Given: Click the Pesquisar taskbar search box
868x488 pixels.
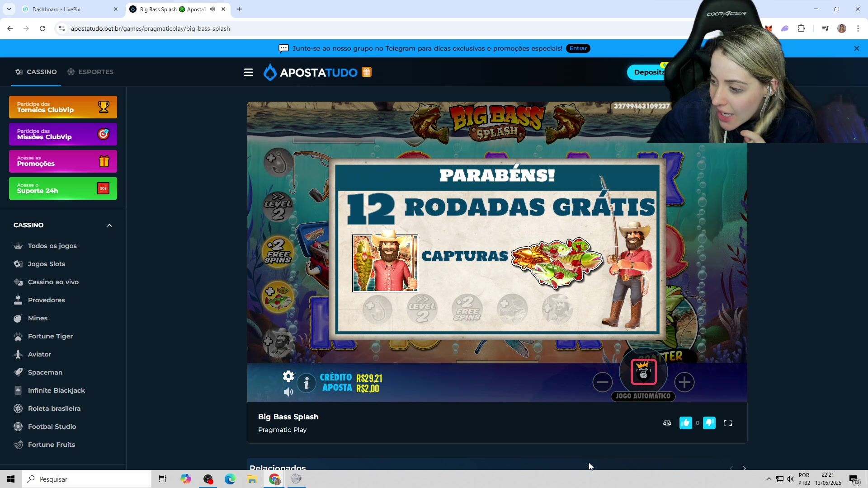Looking at the screenshot, I should (87, 479).
